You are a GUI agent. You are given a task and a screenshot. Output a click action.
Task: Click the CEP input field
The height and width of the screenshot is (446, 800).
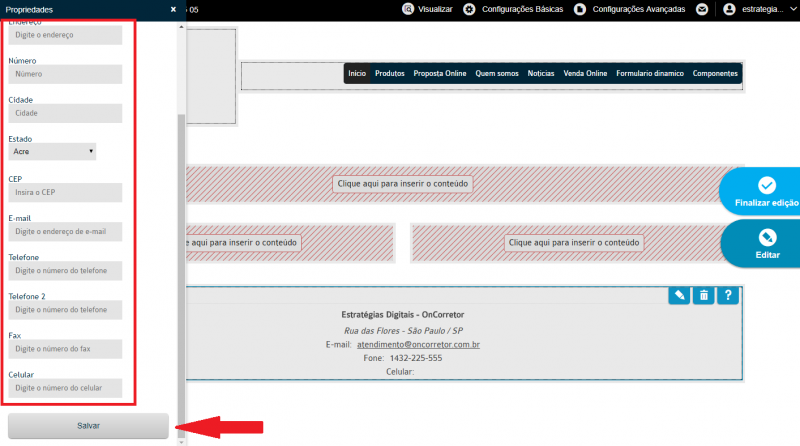pyautogui.click(x=65, y=192)
